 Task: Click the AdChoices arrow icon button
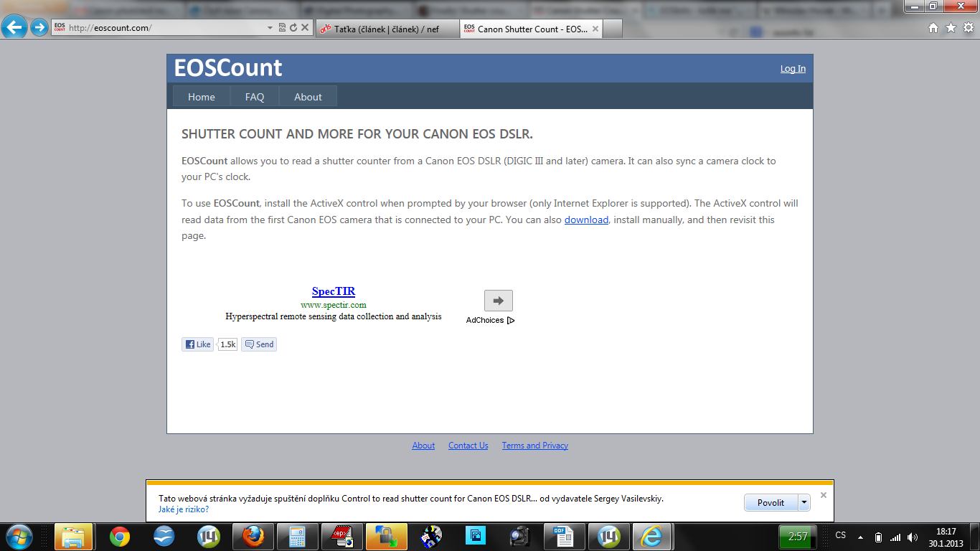point(498,301)
